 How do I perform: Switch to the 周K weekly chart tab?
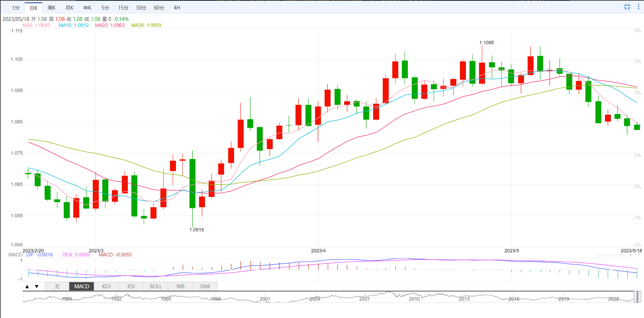[x=52, y=8]
